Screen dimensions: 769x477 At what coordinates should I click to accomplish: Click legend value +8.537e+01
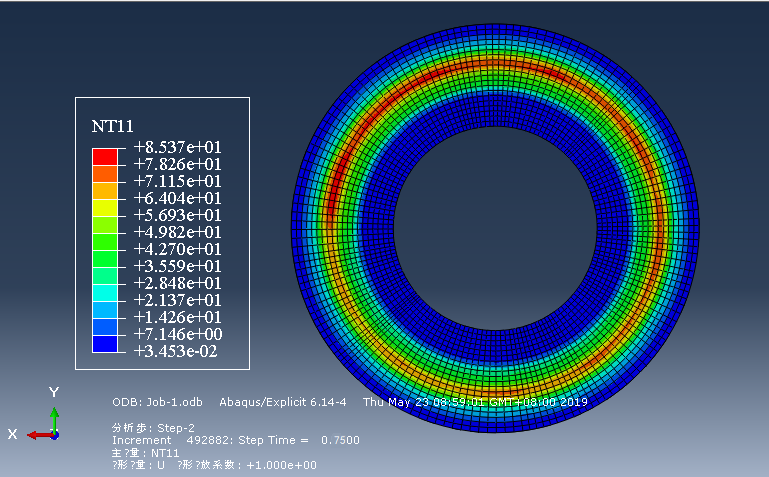[x=178, y=147]
